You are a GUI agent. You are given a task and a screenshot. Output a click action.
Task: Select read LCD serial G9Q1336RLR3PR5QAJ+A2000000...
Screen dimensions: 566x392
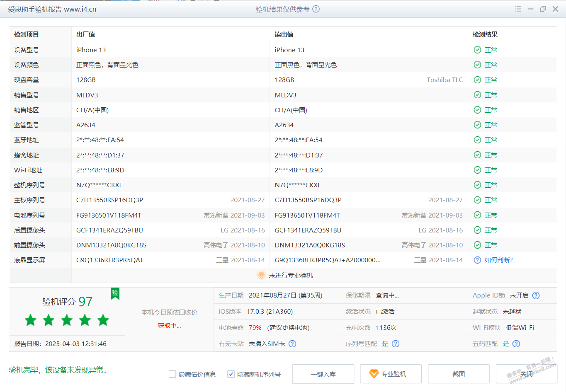(328, 260)
